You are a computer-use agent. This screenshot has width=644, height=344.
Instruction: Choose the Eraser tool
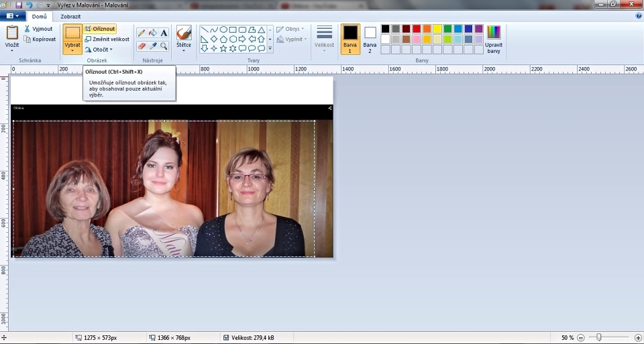coord(142,46)
